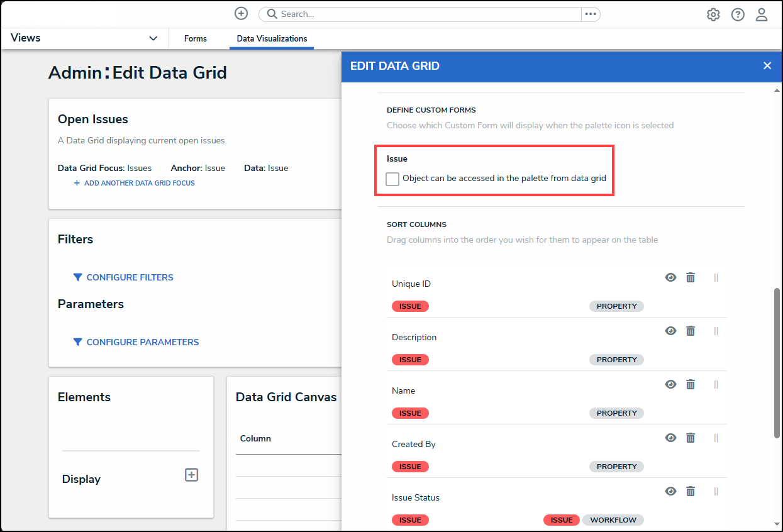Screen dimensions: 783x532
Task: Click trash icon for Description column
Action: (691, 331)
